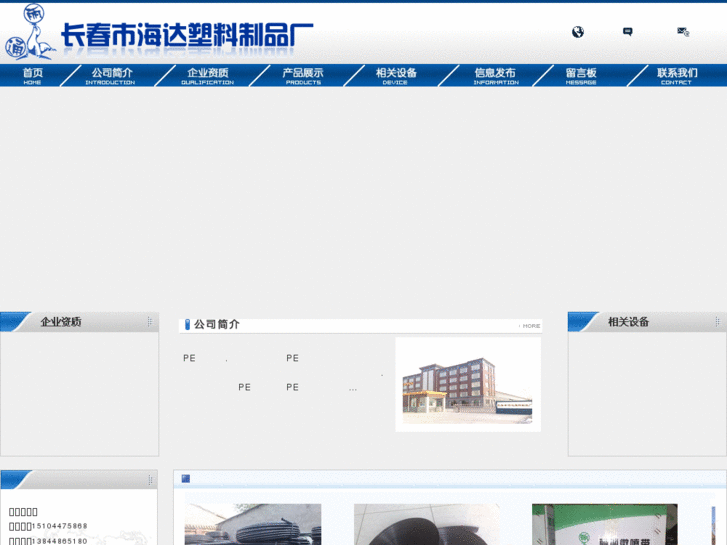Click dotted grip icon on 企业资质 panel
Image resolution: width=727 pixels, height=545 pixels.
click(150, 321)
